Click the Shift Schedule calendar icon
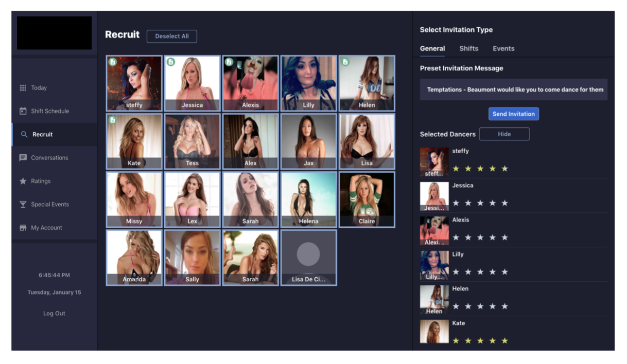This screenshot has width=627, height=364. (23, 111)
